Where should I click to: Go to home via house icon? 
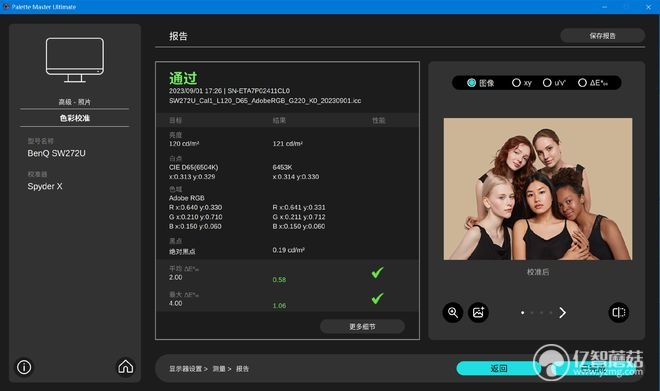(x=125, y=367)
